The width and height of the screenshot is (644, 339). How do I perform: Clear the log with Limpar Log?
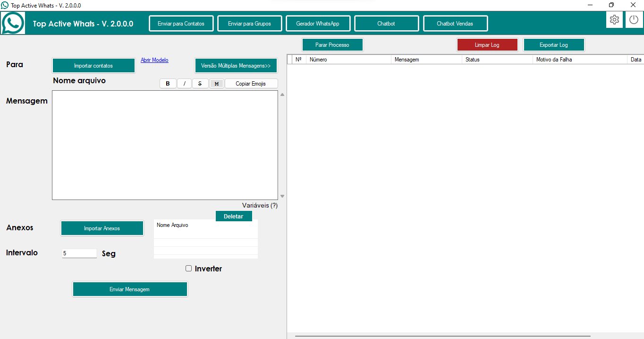coord(487,45)
